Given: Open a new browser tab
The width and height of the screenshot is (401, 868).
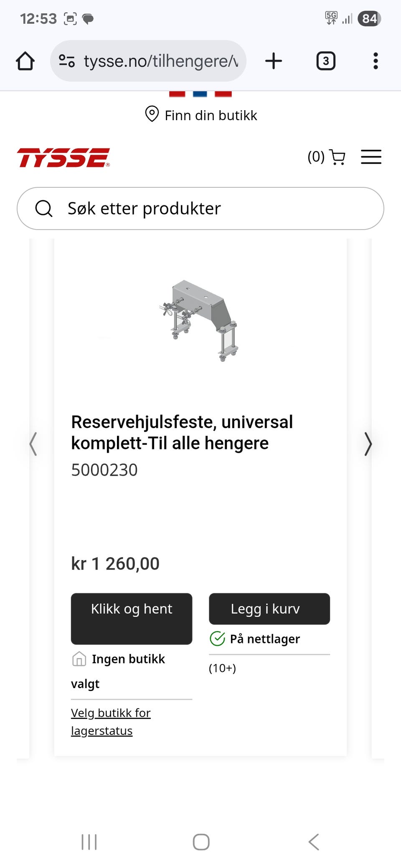Looking at the screenshot, I should tap(274, 61).
